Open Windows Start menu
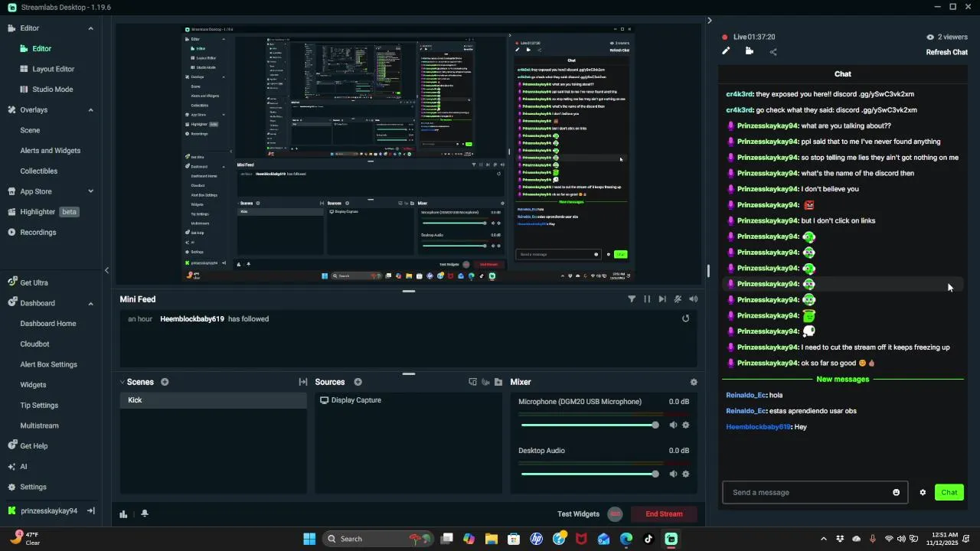This screenshot has width=980, height=551. click(x=309, y=539)
